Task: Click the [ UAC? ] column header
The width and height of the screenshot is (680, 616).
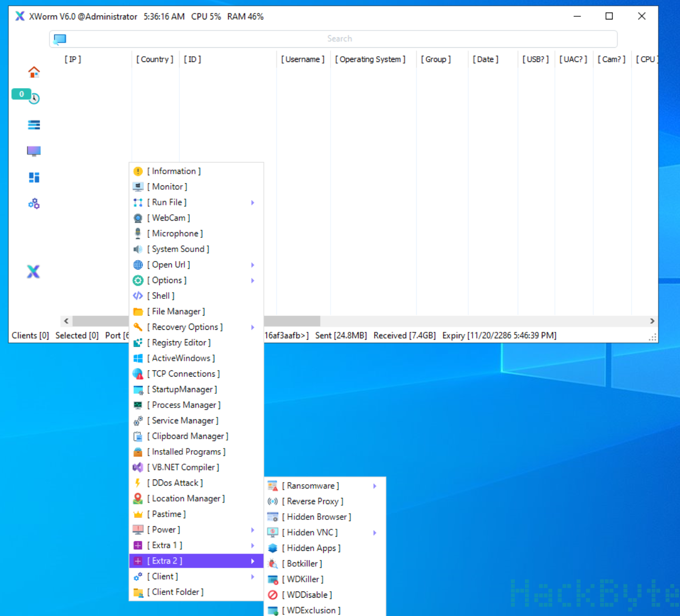Action: coord(573,59)
